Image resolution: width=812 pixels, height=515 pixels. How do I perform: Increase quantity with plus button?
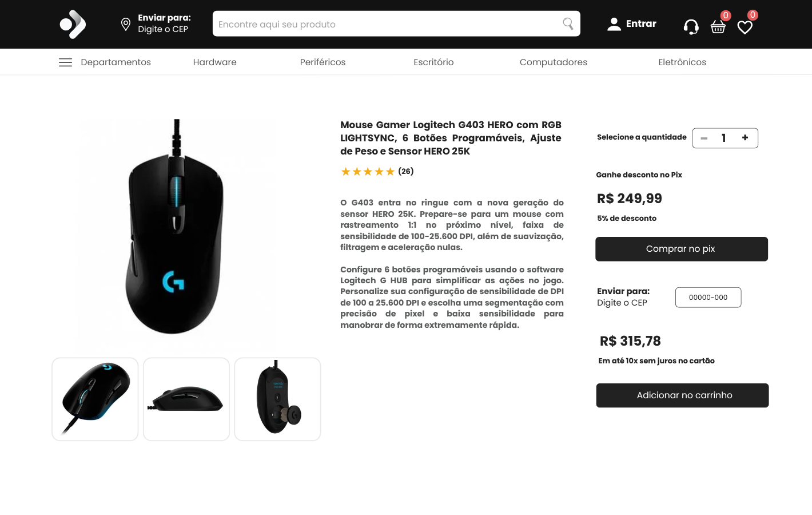745,138
